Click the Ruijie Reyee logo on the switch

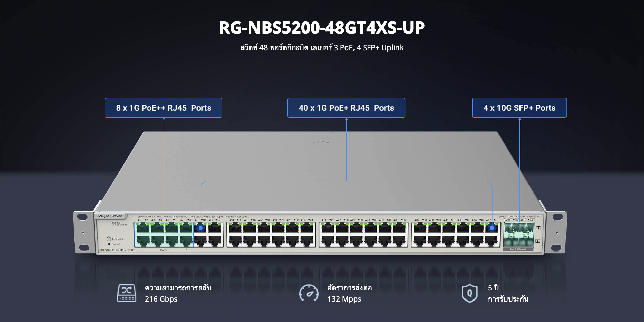point(110,216)
